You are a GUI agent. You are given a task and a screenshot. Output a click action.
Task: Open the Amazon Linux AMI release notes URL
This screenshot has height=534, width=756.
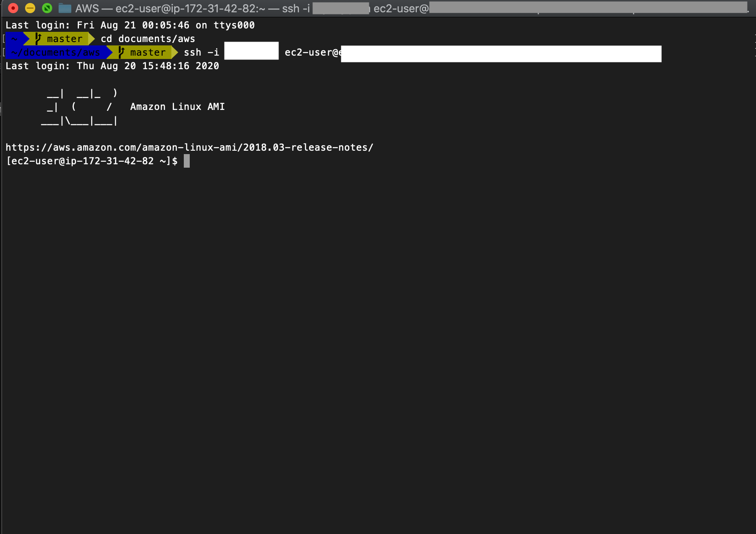[189, 147]
